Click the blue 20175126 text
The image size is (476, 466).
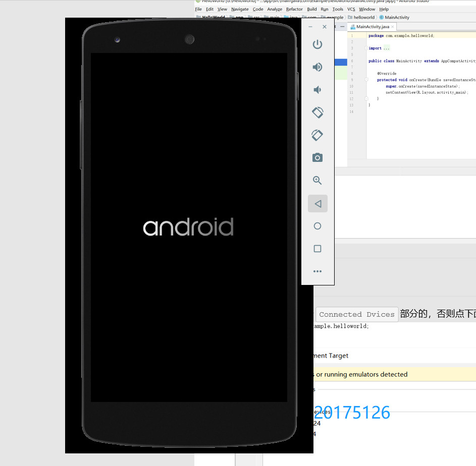tap(352, 413)
